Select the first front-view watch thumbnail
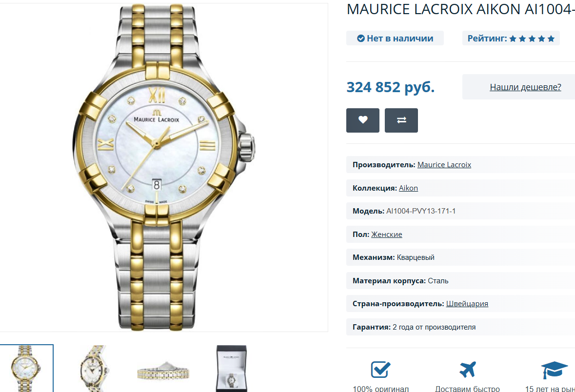The image size is (575, 392). 26,368
